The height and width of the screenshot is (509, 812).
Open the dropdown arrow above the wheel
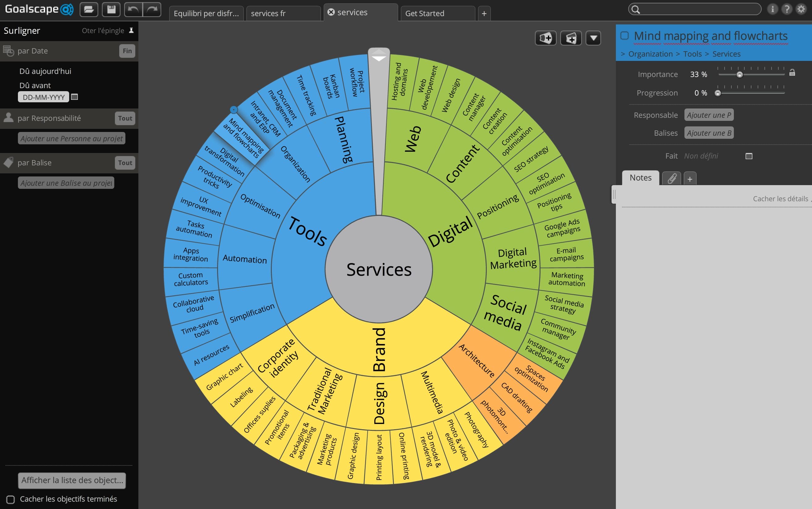click(593, 38)
